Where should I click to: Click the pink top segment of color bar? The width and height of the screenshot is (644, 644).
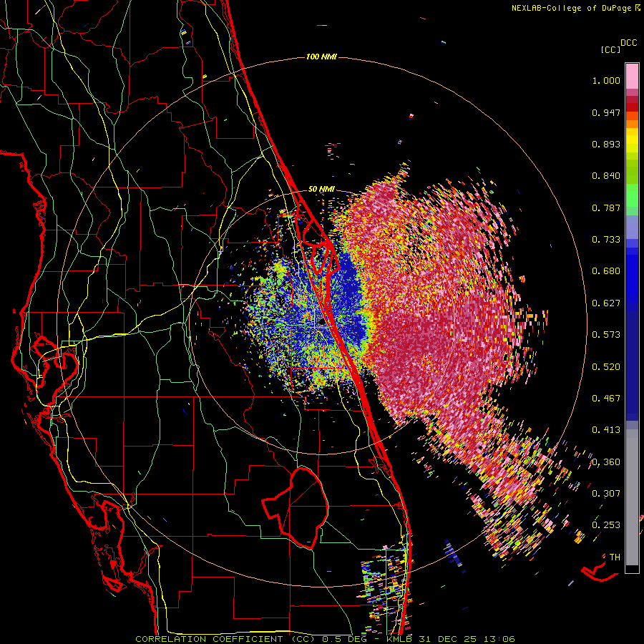[x=632, y=76]
